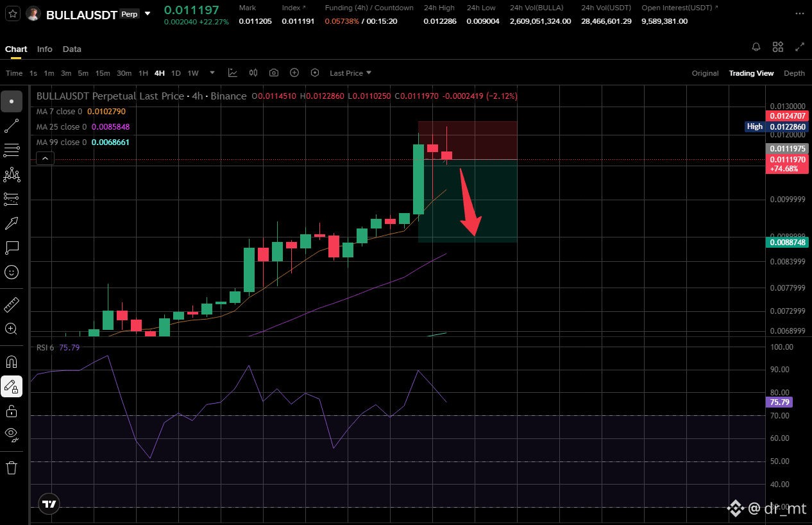Toggle lock all drawings icon
This screenshot has width=812, height=525.
pyautogui.click(x=12, y=411)
